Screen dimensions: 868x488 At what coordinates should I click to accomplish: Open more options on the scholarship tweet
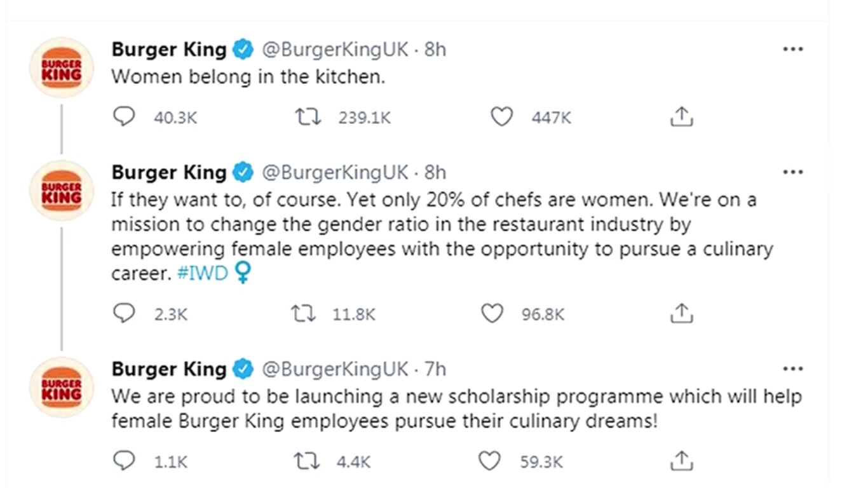coord(793,369)
